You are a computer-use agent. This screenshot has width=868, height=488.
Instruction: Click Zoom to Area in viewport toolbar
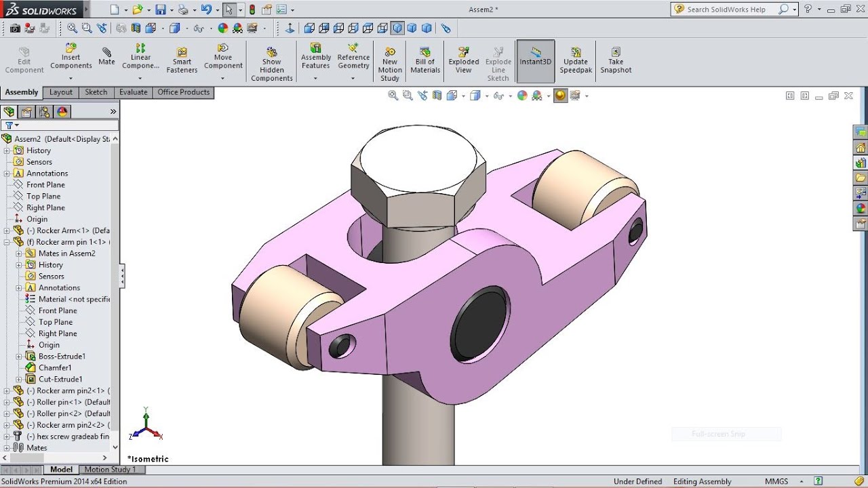408,96
